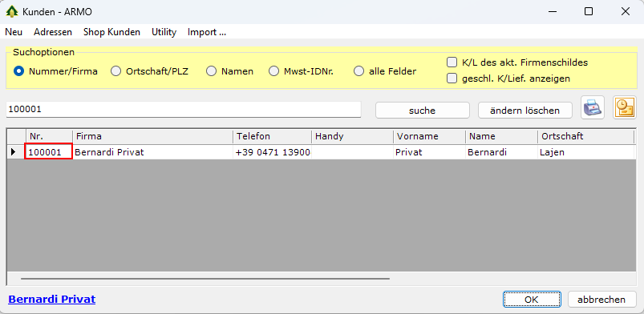
Task: Open the Utility menu
Action: pyautogui.click(x=164, y=32)
